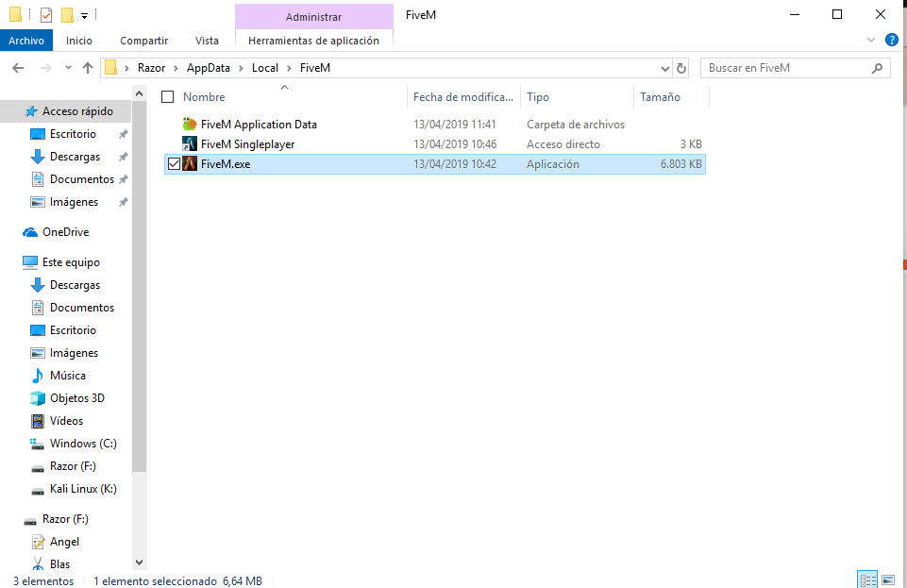Switch to the Inicio ribbon tab

pos(78,41)
